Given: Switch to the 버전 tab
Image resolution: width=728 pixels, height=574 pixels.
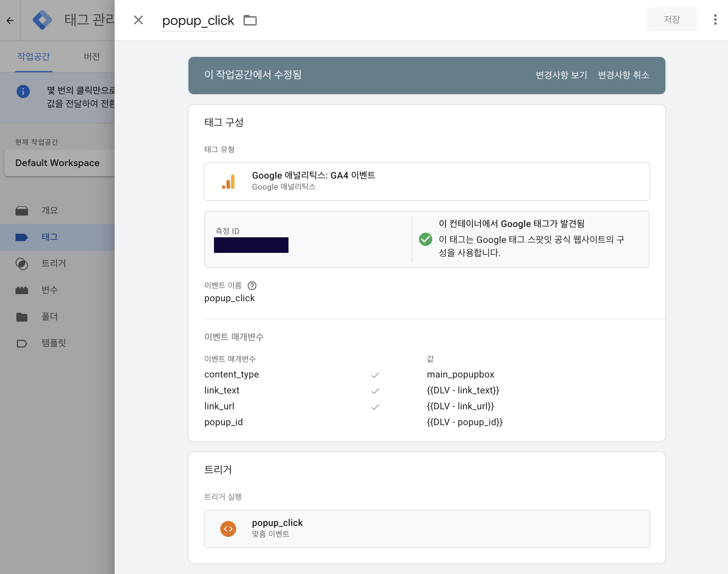Looking at the screenshot, I should 92,56.
